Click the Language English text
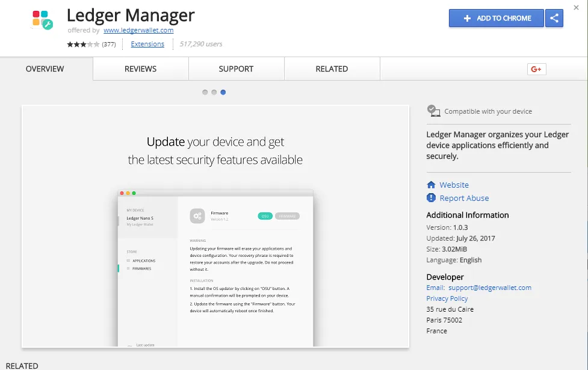The image size is (588, 370). (454, 260)
